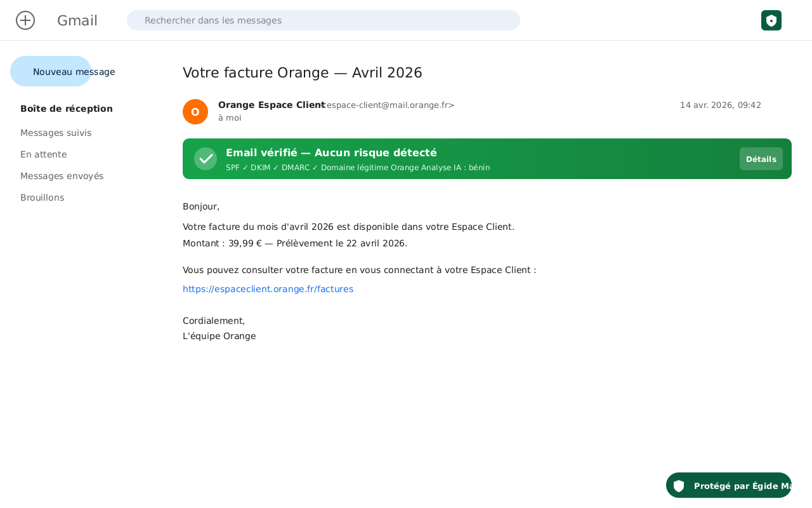Click the circled plus icon
Viewport: 812px width, 508px height.
25,20
